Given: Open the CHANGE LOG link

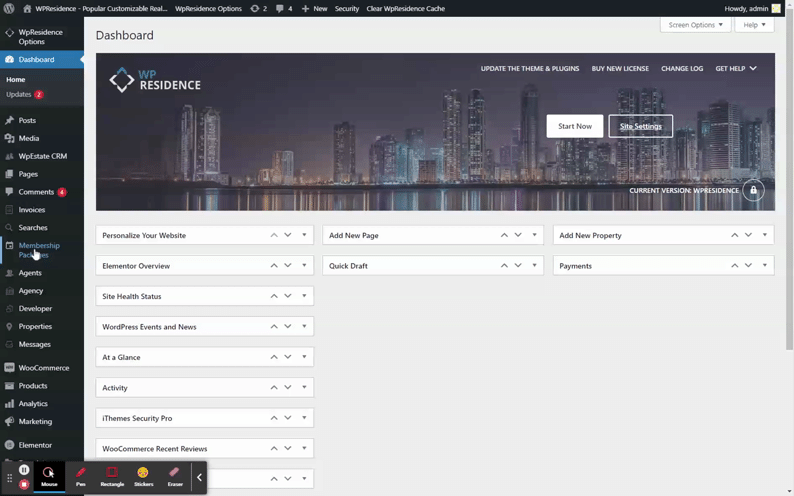Looking at the screenshot, I should (682, 68).
